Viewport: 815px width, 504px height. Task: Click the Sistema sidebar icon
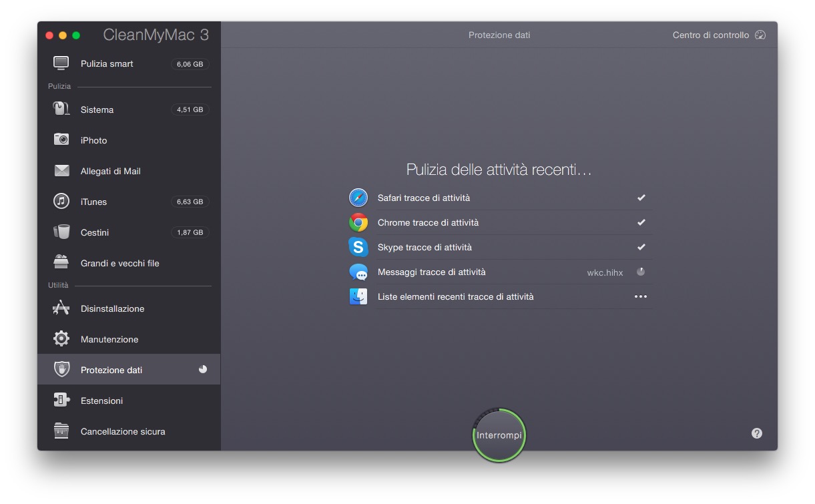[61, 109]
